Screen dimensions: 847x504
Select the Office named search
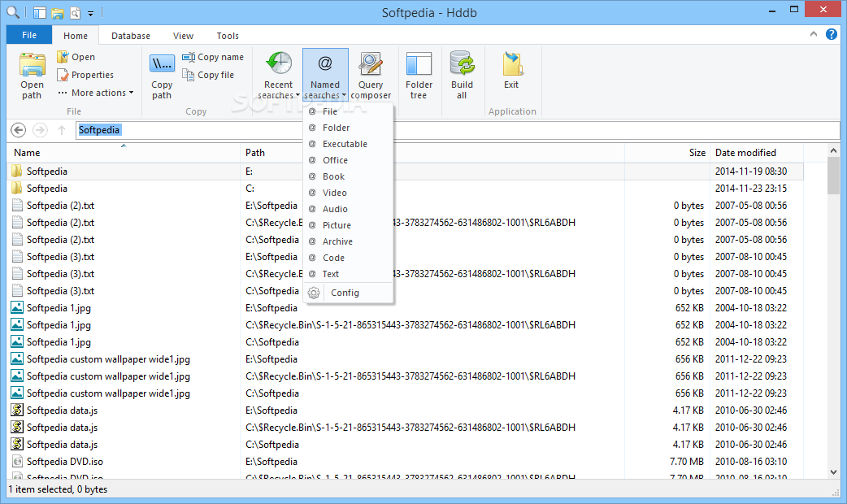349,160
